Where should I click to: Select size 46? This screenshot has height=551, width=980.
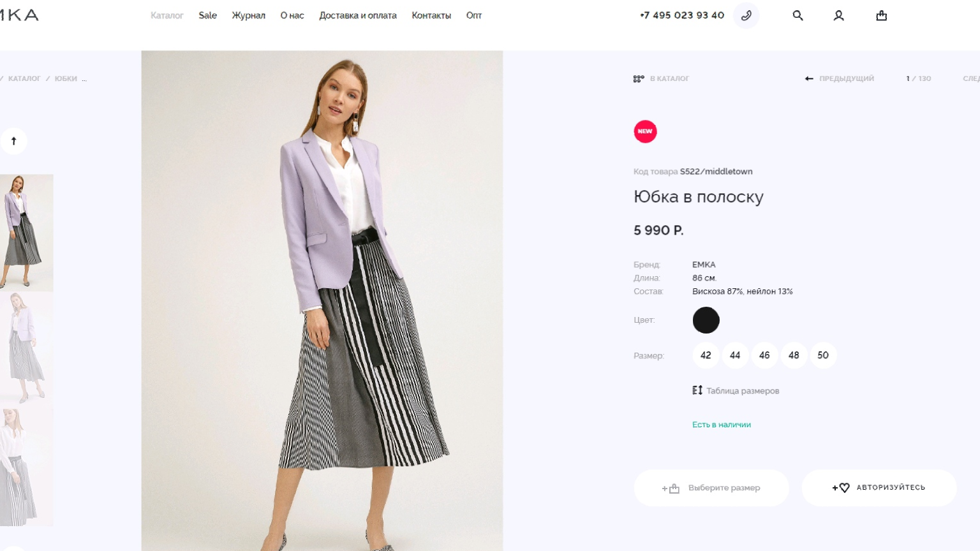coord(764,355)
